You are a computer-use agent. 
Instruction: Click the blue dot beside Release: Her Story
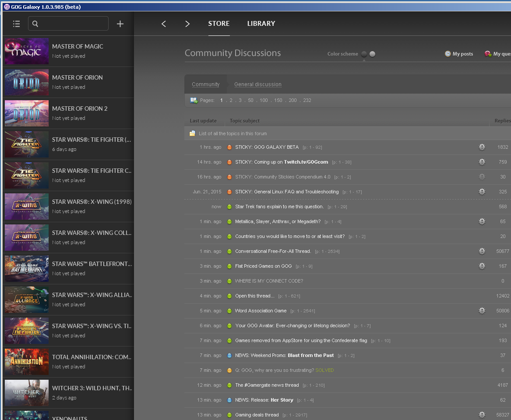tap(229, 400)
